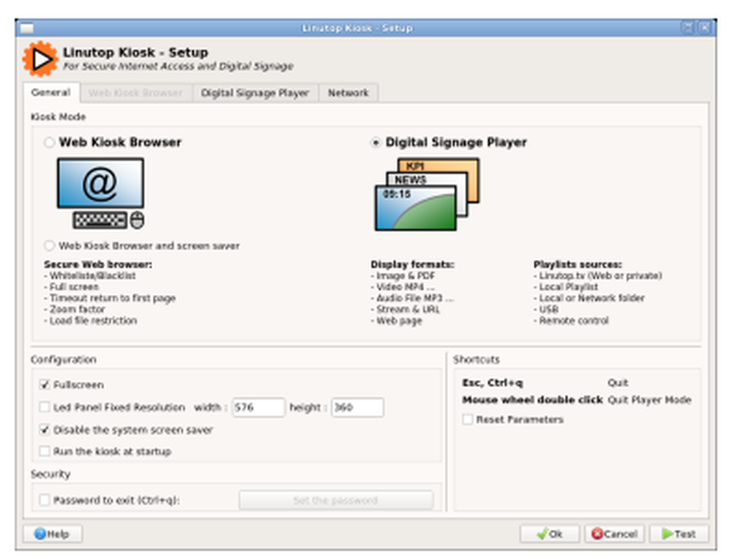Screen dimensions: 732x560
Task: Disable the Fullscreen checkbox
Action: point(45,384)
